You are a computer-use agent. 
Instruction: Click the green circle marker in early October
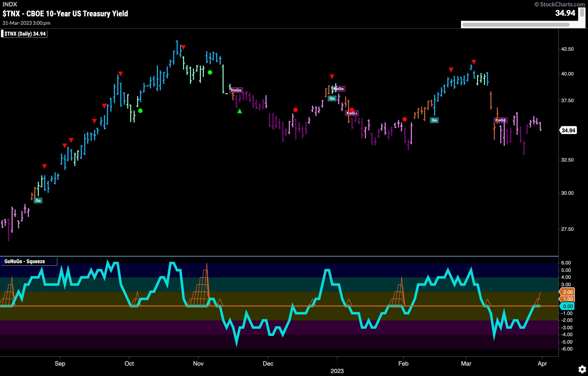[140, 111]
